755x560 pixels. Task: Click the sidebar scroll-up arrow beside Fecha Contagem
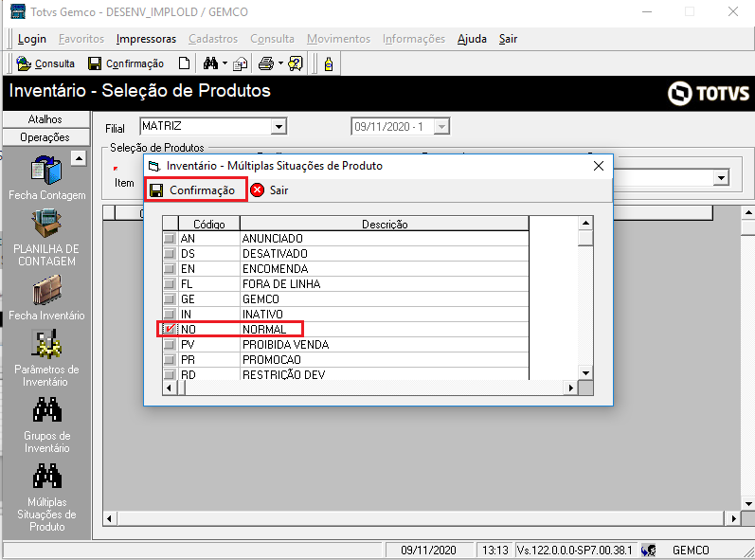click(x=79, y=158)
